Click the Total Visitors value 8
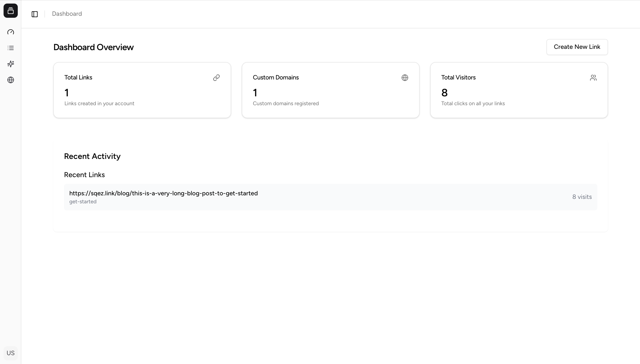Image resolution: width=640 pixels, height=364 pixels. 444,93
